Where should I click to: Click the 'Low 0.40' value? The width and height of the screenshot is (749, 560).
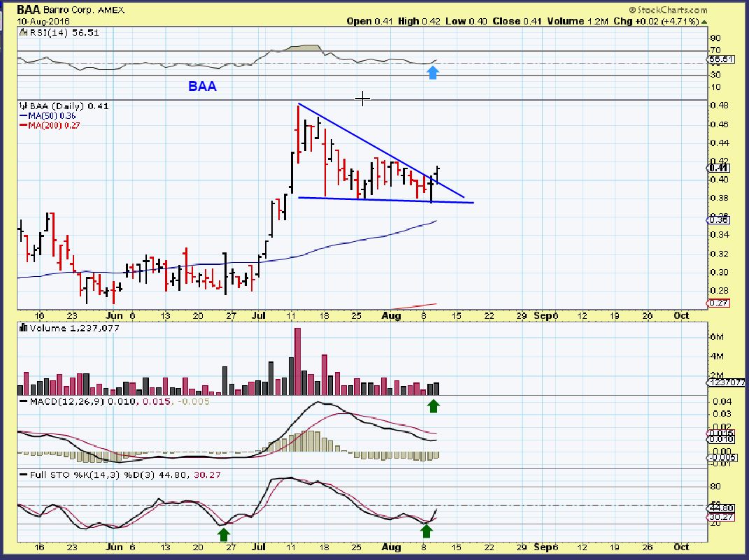coord(466,22)
